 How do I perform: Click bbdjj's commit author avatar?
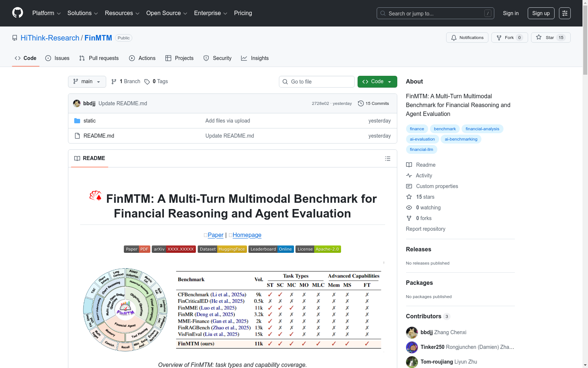[77, 103]
